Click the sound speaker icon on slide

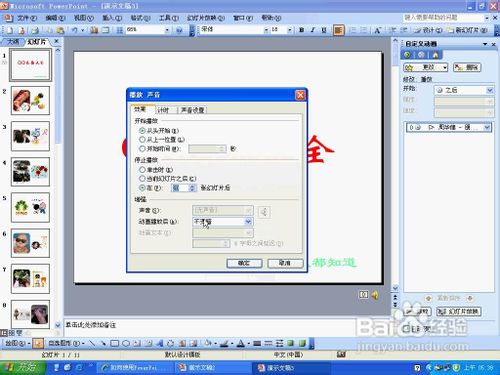(375, 295)
